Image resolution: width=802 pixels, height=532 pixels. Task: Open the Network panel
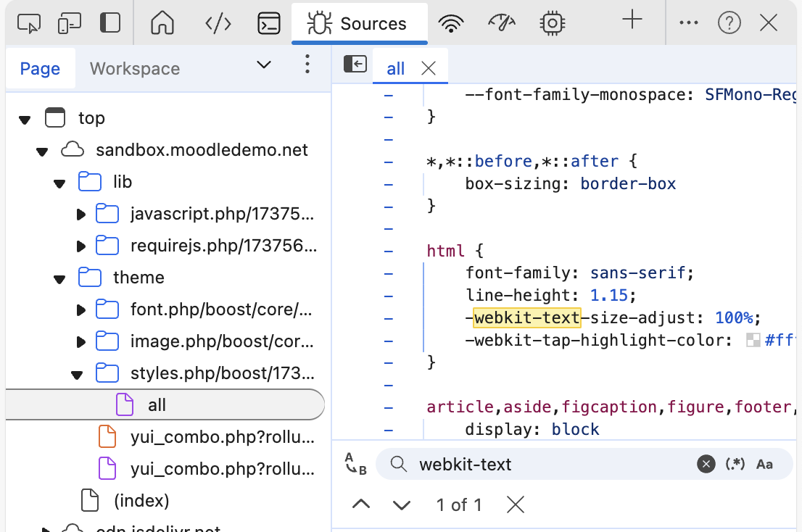coord(450,23)
